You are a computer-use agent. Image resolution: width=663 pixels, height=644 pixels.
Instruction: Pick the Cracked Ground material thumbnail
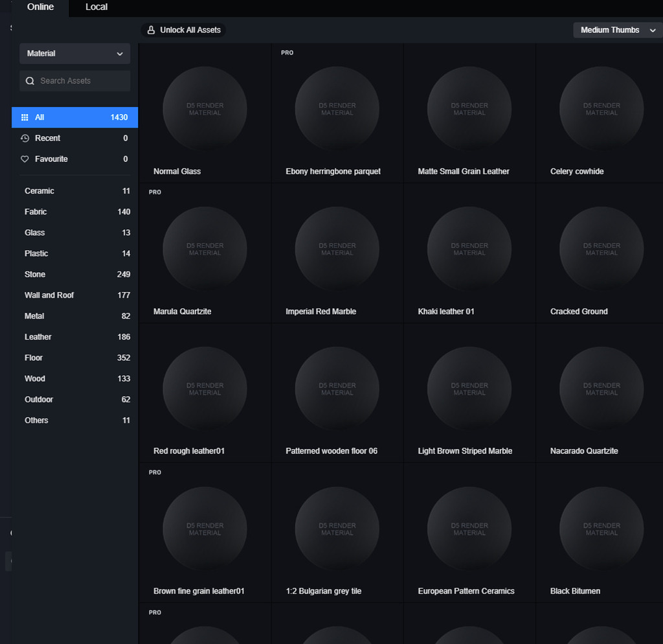click(x=601, y=249)
